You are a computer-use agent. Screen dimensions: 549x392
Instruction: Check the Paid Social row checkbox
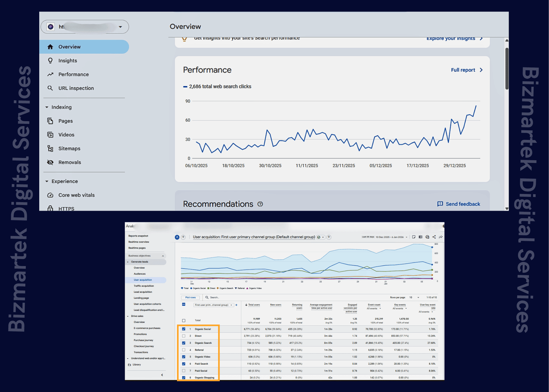pyautogui.click(x=184, y=371)
